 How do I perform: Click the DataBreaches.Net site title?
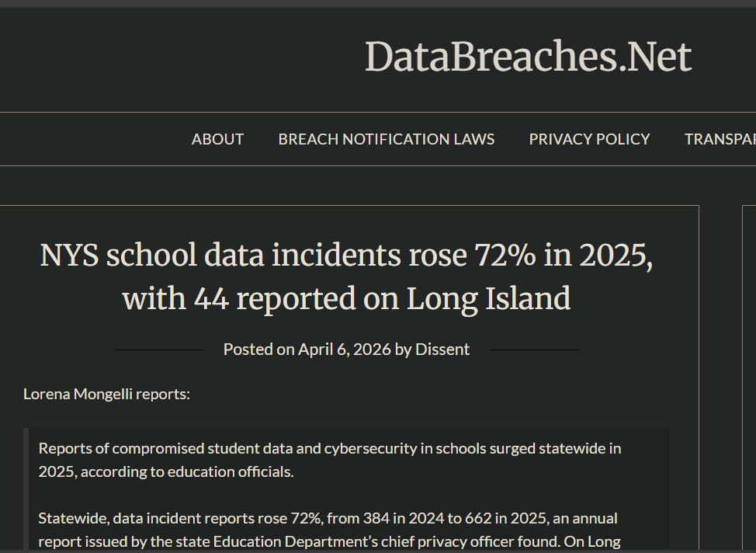click(528, 57)
